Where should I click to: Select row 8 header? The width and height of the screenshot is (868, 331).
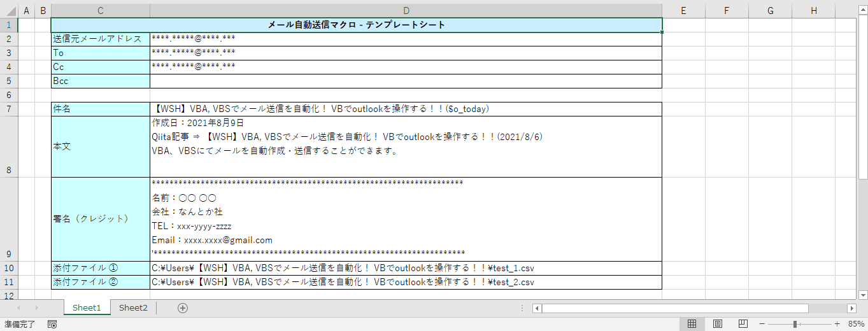9,146
